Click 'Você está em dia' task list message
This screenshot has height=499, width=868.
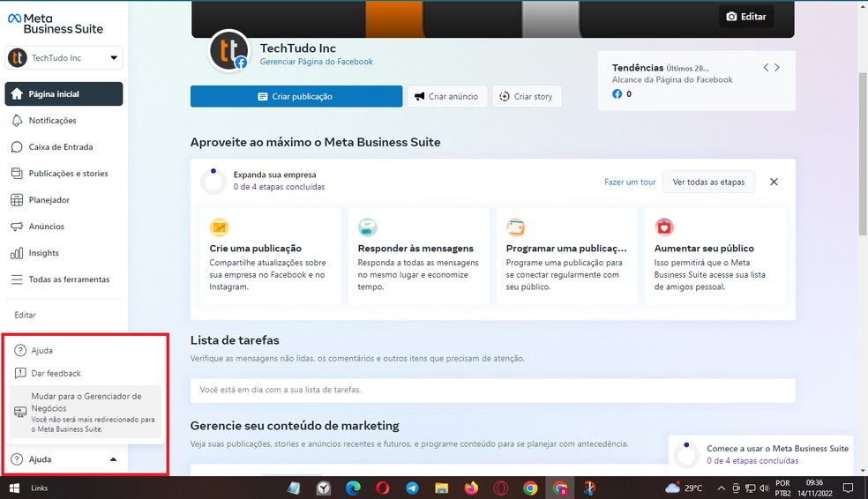point(281,390)
